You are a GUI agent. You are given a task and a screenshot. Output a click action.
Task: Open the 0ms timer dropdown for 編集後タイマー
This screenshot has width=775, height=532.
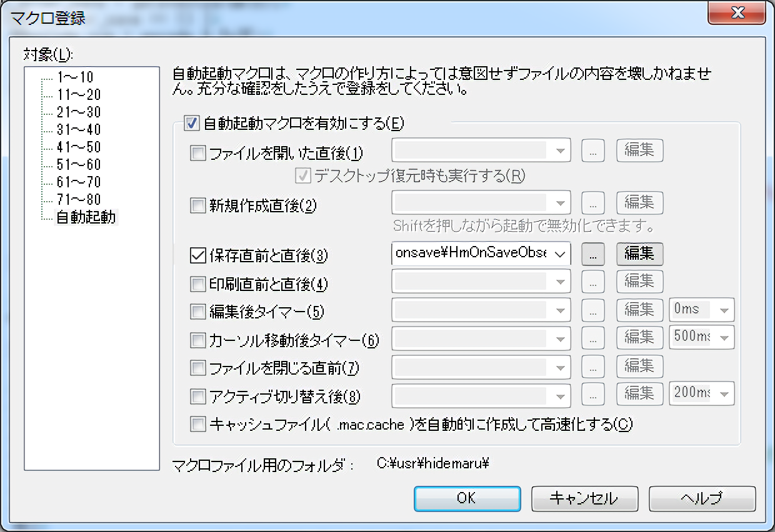tap(724, 310)
